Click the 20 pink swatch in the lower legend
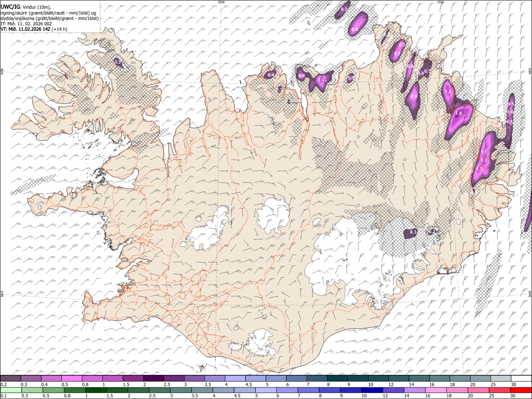This screenshot has width=532, height=399. (478, 390)
